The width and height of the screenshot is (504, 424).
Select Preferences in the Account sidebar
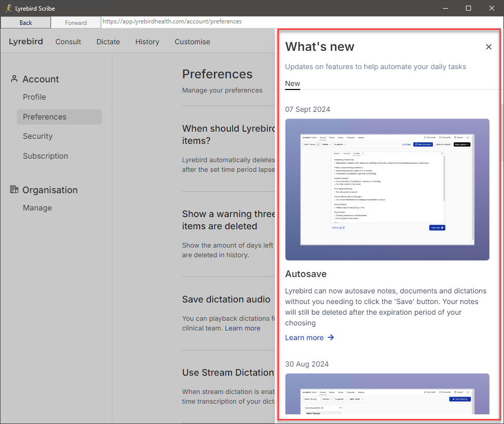(59, 117)
